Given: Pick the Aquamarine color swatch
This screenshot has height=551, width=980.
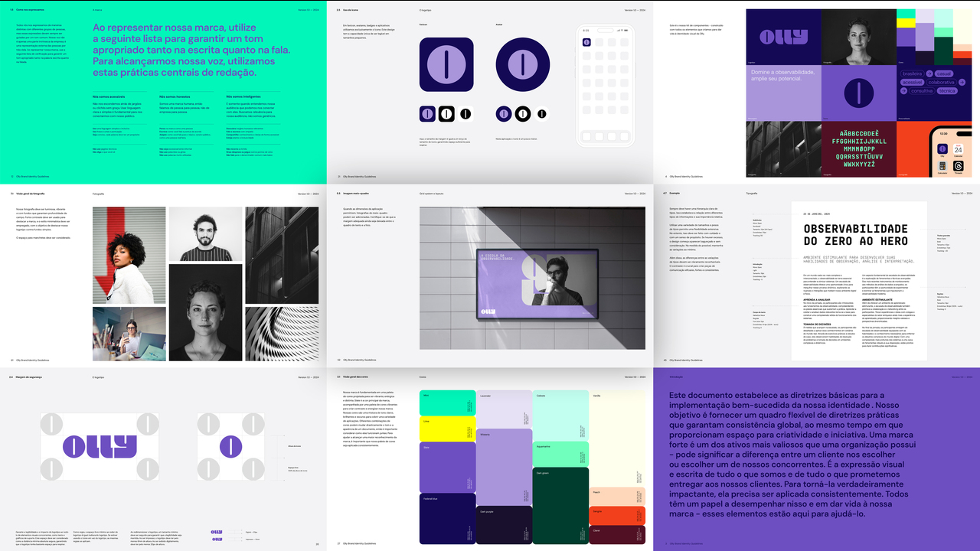Looking at the screenshot, I should pos(561,454).
